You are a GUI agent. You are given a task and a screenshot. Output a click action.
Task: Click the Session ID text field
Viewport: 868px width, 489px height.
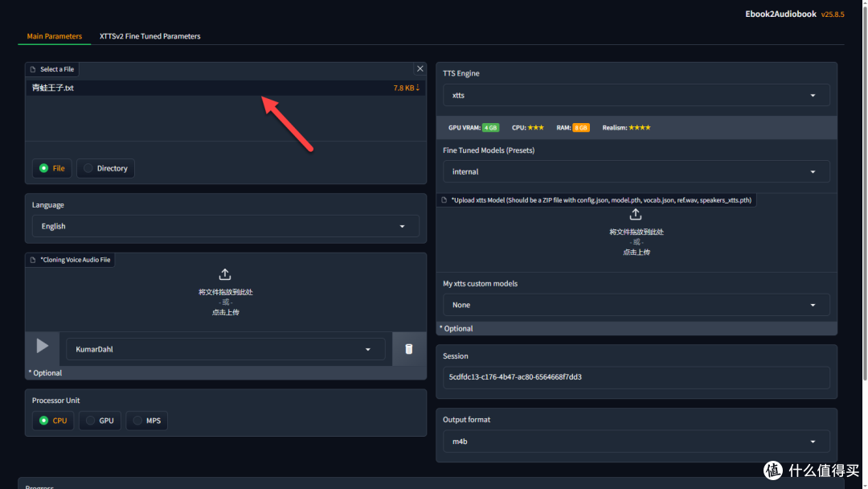click(636, 376)
